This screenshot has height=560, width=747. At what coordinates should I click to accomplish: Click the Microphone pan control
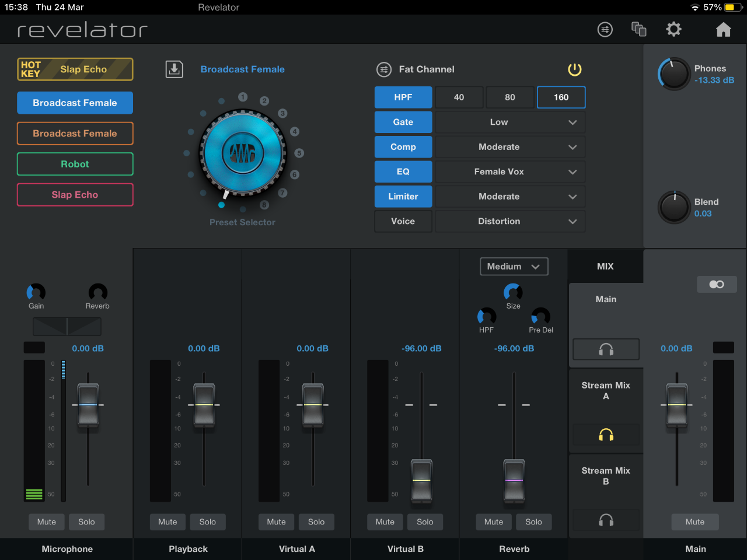point(67,327)
